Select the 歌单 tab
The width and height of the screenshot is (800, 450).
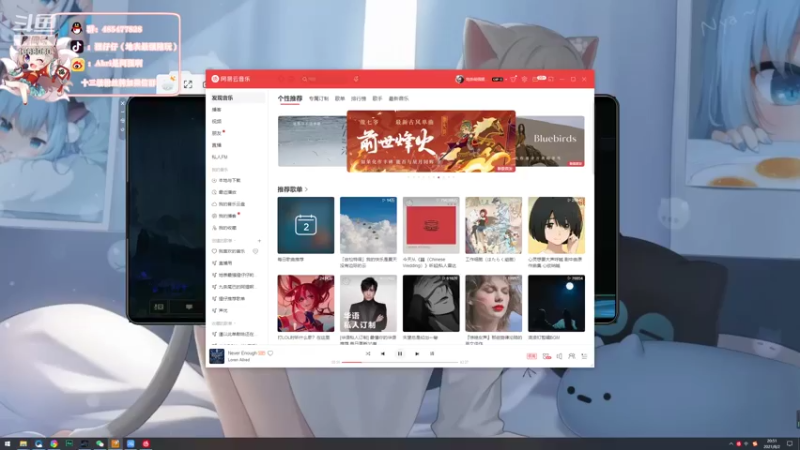pyautogui.click(x=340, y=98)
